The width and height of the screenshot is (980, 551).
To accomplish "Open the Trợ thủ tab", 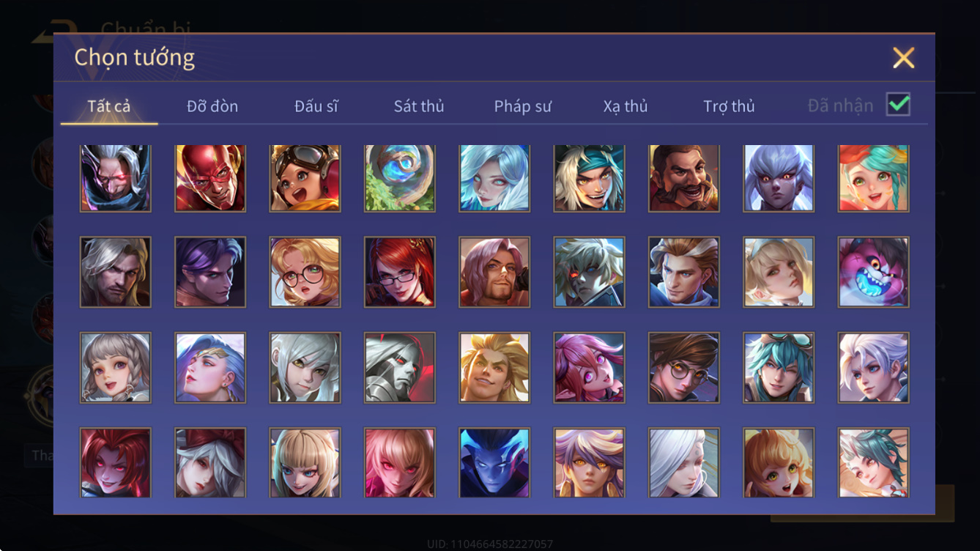I will 729,106.
